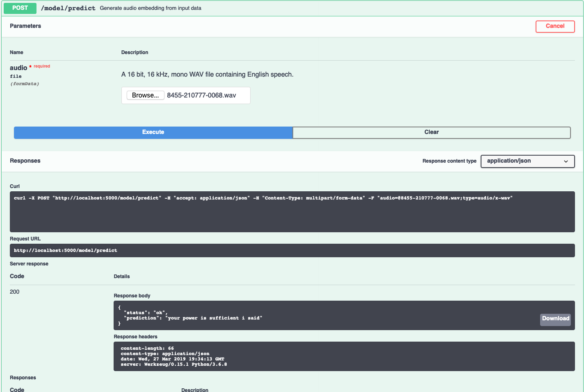Click the Parameters section heading
This screenshot has width=584, height=392.
25,26
